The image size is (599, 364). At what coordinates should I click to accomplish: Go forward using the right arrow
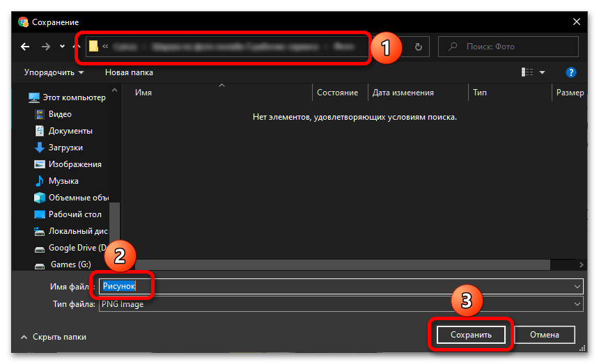click(46, 47)
